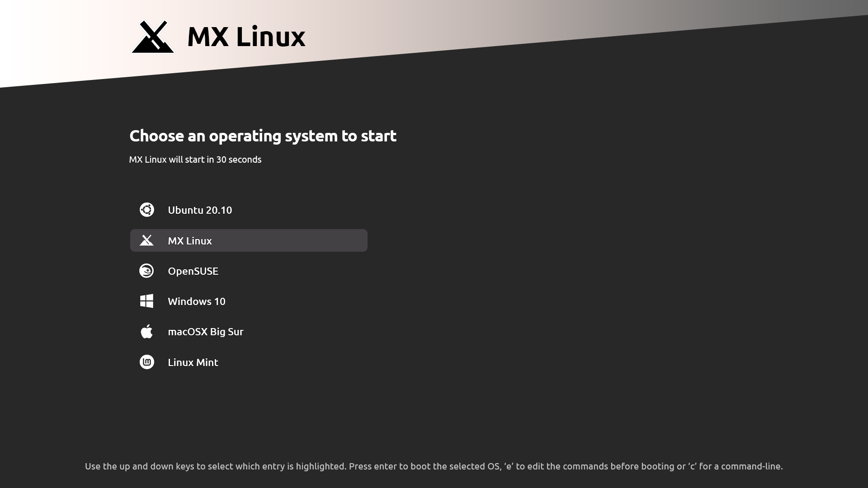The width and height of the screenshot is (868, 488).
Task: Click the large MX Linux header logo
Action: [x=153, y=37]
